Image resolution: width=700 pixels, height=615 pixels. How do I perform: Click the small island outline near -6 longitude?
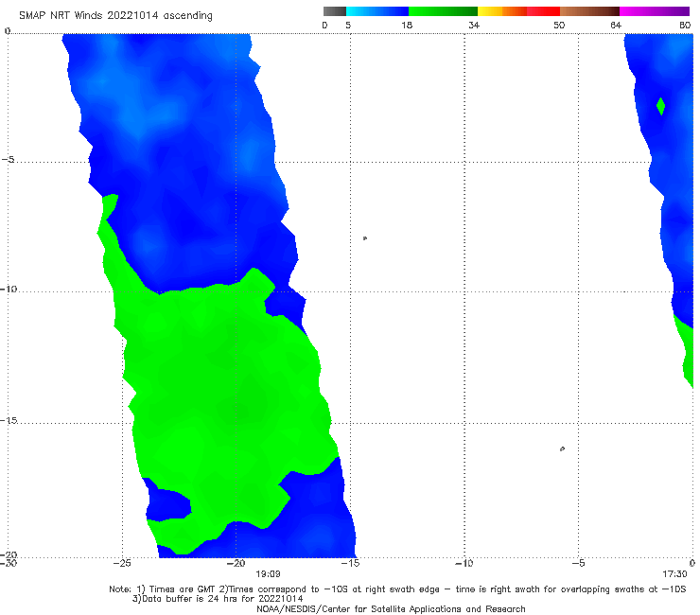coord(562,448)
